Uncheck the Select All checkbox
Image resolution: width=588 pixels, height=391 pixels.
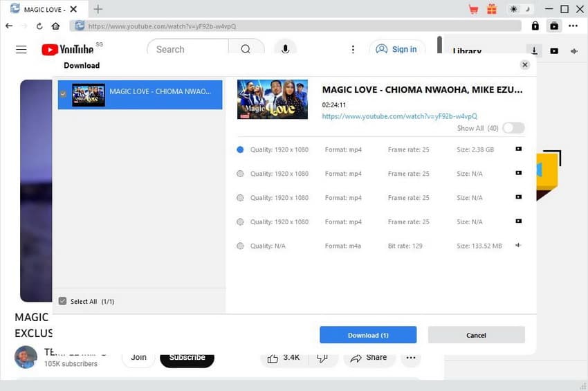pyautogui.click(x=63, y=301)
